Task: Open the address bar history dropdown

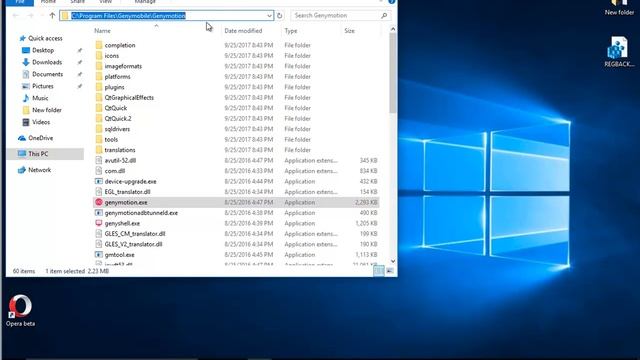Action: [x=269, y=16]
